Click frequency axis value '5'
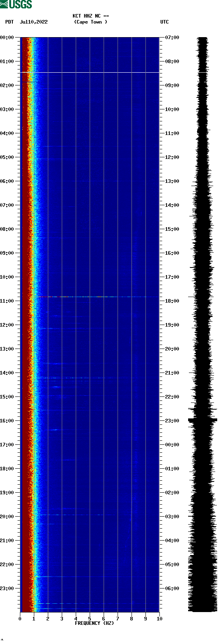This screenshot has width=220, height=644. click(x=90, y=619)
